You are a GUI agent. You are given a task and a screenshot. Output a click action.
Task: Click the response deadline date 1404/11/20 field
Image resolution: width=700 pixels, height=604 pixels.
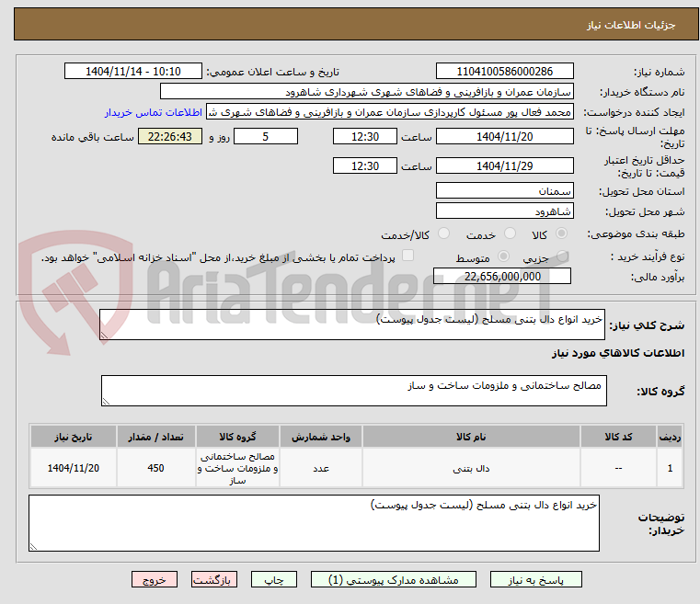pyautogui.click(x=504, y=136)
